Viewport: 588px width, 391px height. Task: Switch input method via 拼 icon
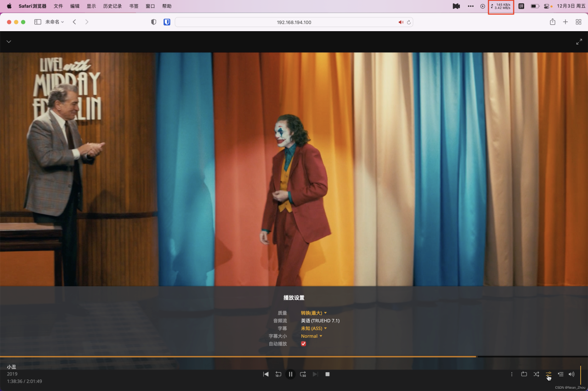[x=521, y=6]
